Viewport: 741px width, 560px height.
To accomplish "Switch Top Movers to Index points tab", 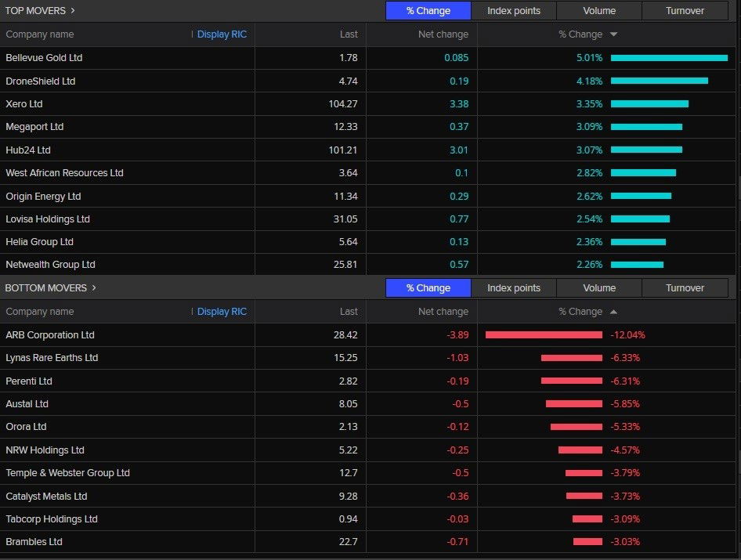I will point(514,11).
